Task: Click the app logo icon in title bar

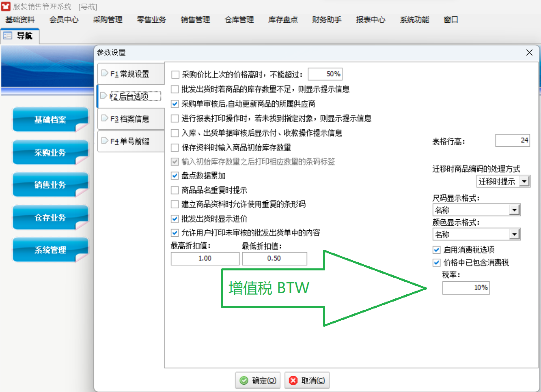Action: click(6, 6)
